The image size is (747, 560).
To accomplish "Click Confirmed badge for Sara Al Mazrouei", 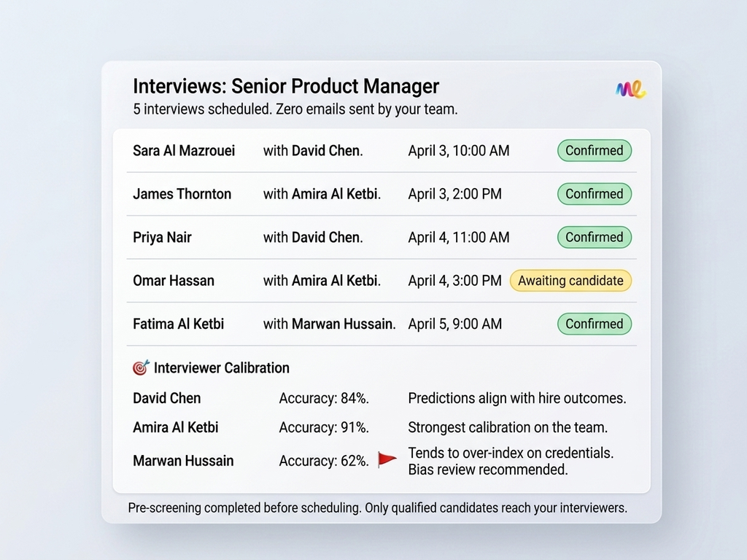I will [594, 151].
